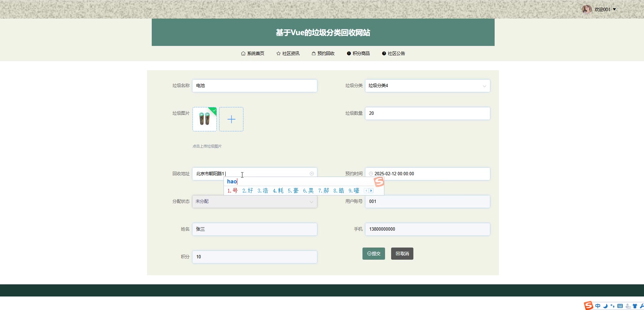
Task: Submit the form with 提交 button
Action: click(x=374, y=254)
